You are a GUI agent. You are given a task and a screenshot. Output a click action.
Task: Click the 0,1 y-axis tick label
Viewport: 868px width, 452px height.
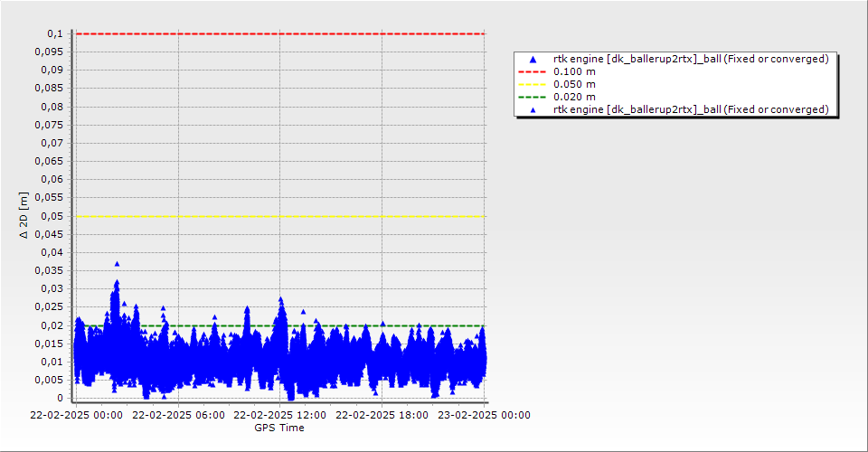coord(55,34)
